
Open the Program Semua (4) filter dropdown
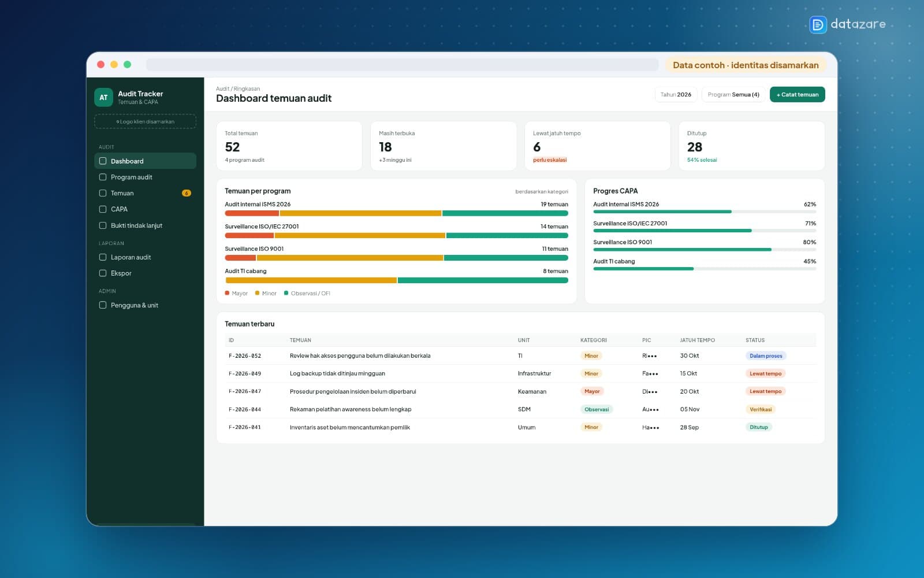coord(733,94)
